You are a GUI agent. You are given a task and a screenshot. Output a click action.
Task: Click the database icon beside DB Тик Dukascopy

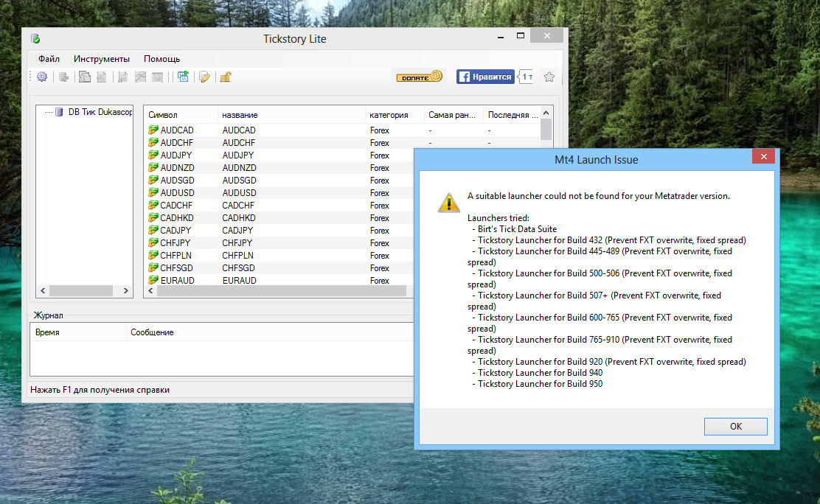click(x=59, y=112)
